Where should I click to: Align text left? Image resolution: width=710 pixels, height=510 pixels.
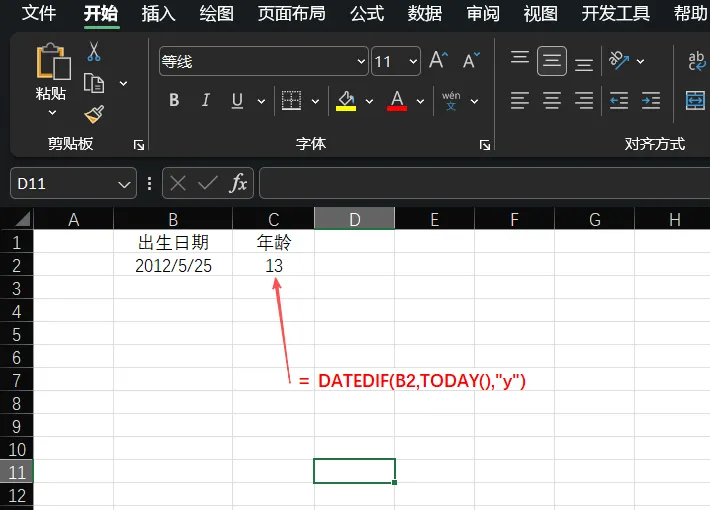(520, 100)
